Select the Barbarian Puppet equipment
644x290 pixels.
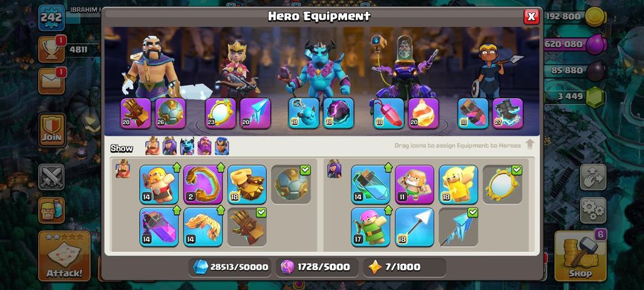159,184
